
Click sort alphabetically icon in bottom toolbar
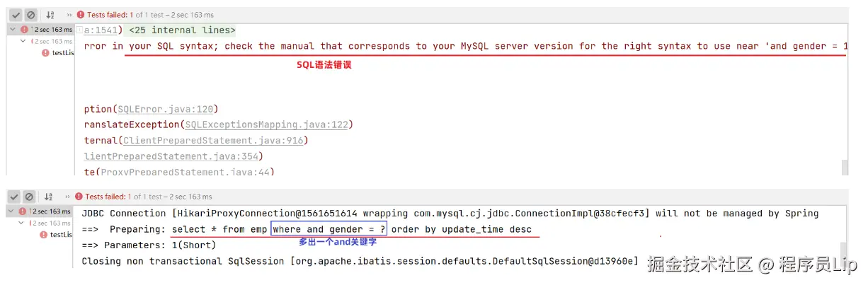pyautogui.click(x=50, y=197)
